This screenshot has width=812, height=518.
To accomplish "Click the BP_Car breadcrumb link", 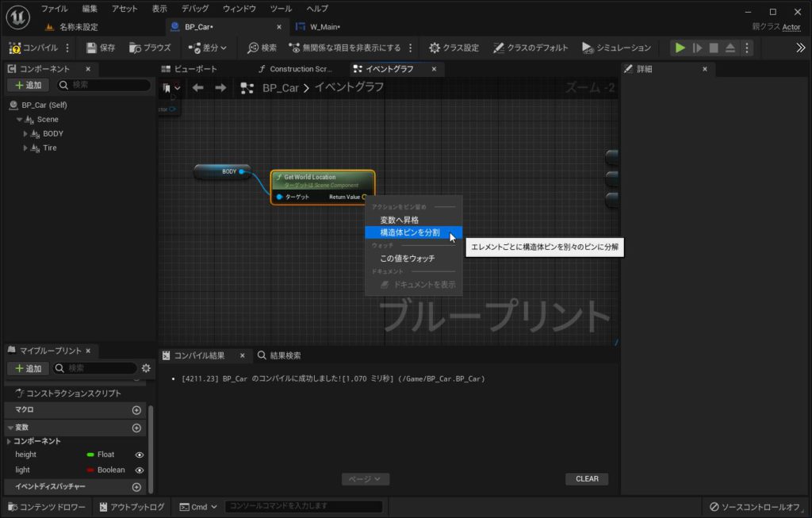I will [280, 88].
